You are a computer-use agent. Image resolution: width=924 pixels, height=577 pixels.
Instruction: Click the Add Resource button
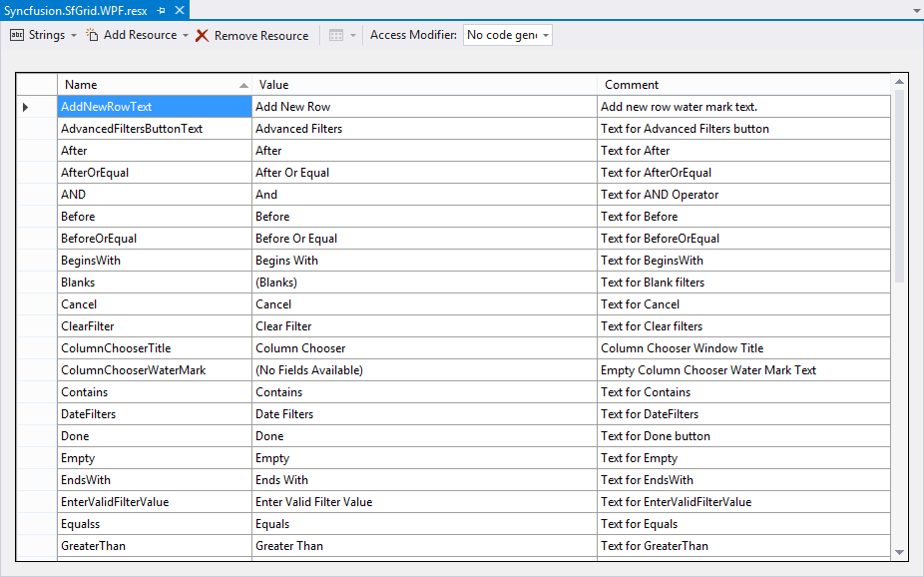[x=132, y=35]
